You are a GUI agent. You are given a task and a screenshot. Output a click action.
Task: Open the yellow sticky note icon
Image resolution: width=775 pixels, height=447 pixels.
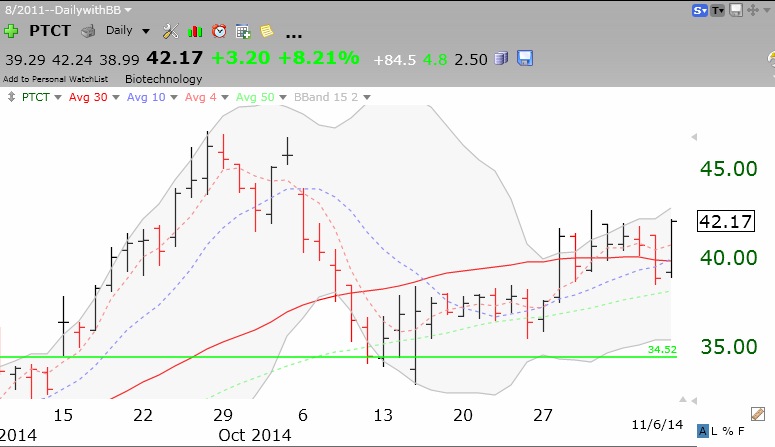coord(266,31)
